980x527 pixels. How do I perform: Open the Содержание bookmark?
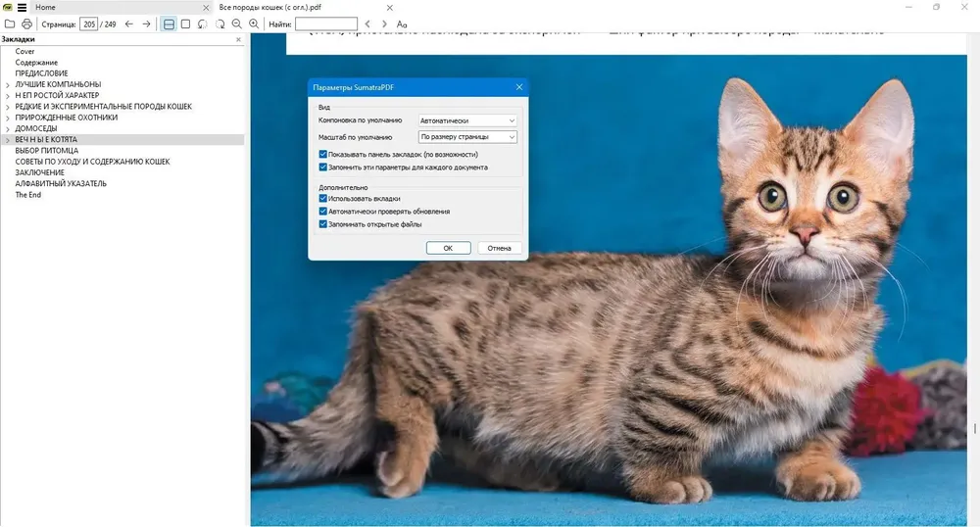click(x=36, y=63)
